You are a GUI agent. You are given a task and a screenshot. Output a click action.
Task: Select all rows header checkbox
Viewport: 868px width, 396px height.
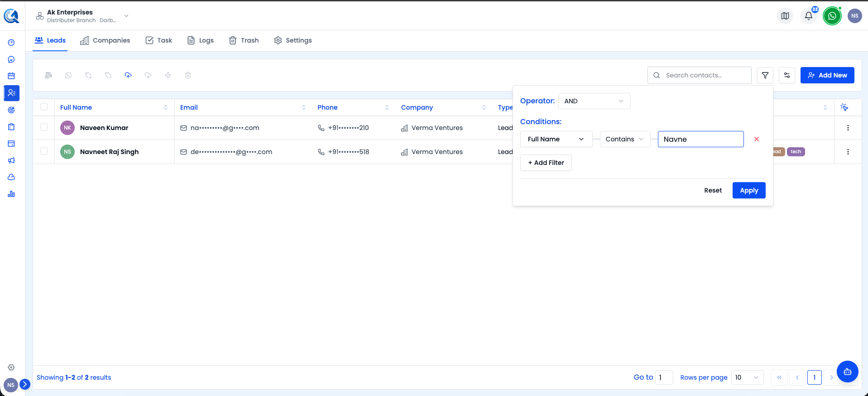pyautogui.click(x=44, y=107)
